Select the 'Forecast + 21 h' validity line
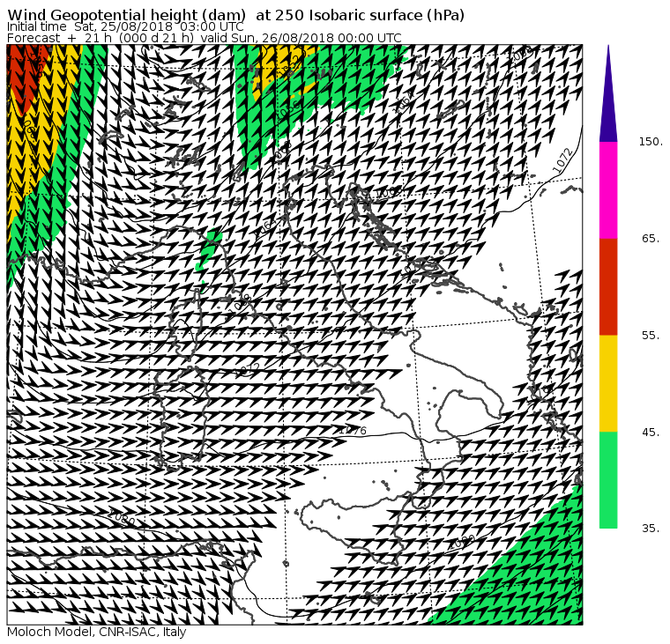Screen dimensions: 670x644 pyautogui.click(x=205, y=38)
